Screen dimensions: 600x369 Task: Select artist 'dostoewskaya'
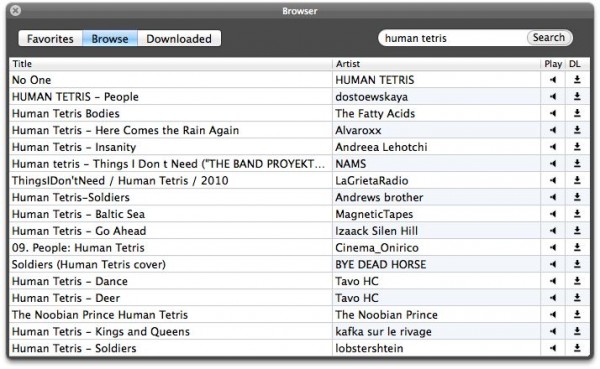pyautogui.click(x=372, y=97)
